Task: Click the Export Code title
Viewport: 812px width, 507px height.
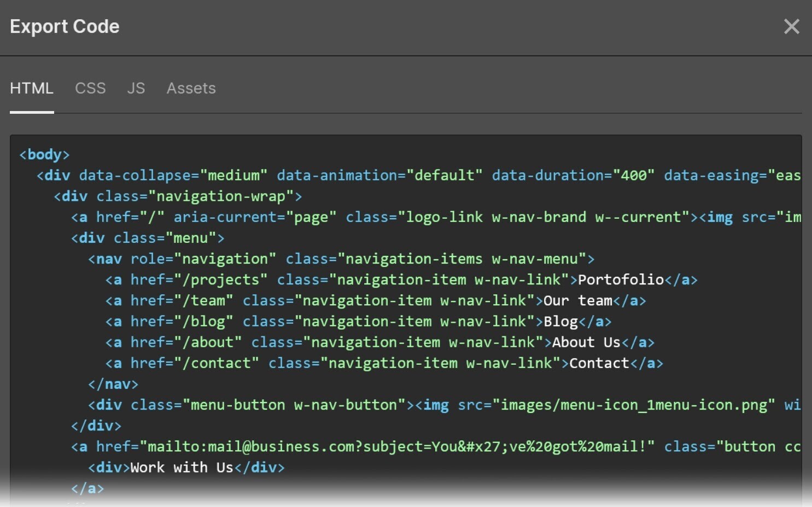Action: click(x=65, y=26)
